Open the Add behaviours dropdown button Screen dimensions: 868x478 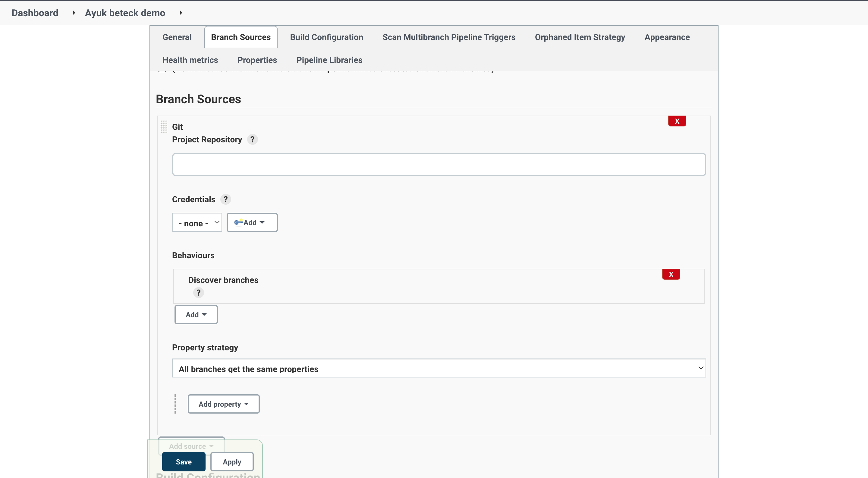tap(196, 315)
